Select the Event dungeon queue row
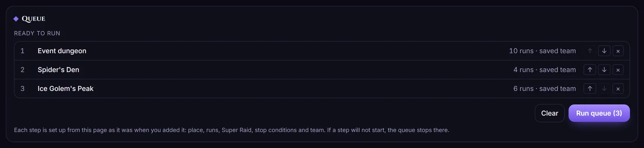The height and width of the screenshot is (148, 644). (x=322, y=51)
